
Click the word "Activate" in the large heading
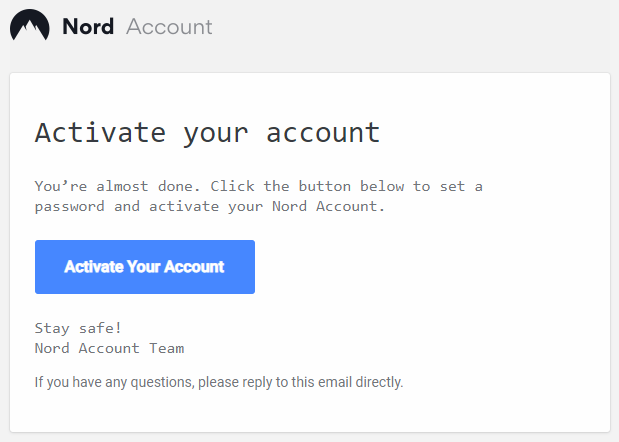(x=100, y=132)
